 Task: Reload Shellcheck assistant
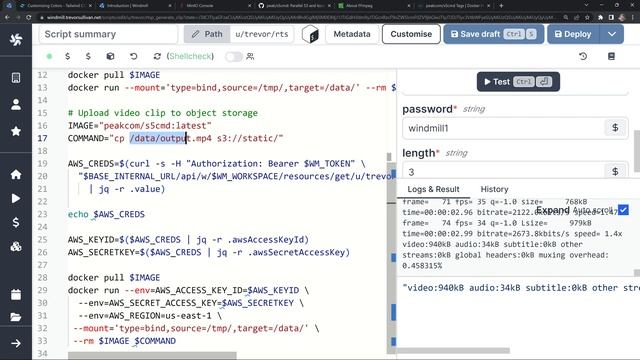point(157,56)
